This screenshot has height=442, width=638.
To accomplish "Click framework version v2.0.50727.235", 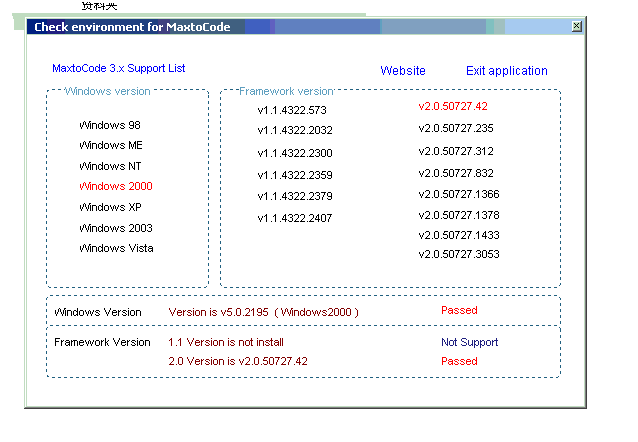I will click(x=456, y=128).
